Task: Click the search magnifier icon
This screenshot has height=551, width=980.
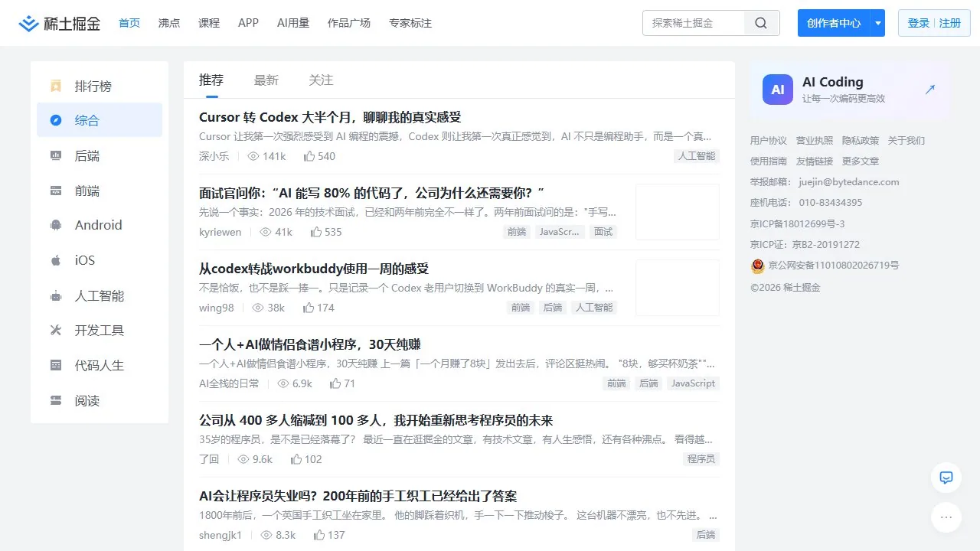Action: [761, 23]
